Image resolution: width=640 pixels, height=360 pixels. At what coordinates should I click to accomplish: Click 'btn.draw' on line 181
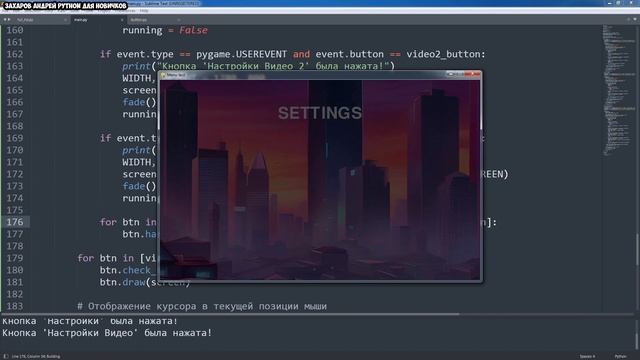click(122, 282)
